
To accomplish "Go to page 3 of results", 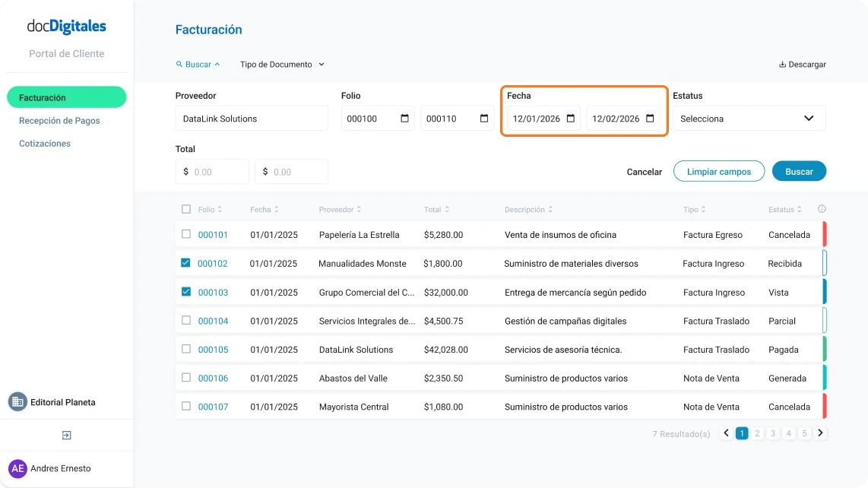I will (x=773, y=433).
